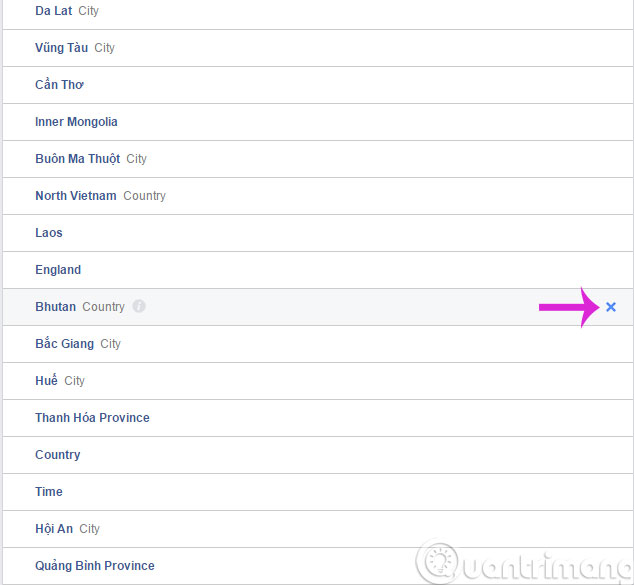Select England from the list
The image size is (634, 585).
tap(58, 270)
